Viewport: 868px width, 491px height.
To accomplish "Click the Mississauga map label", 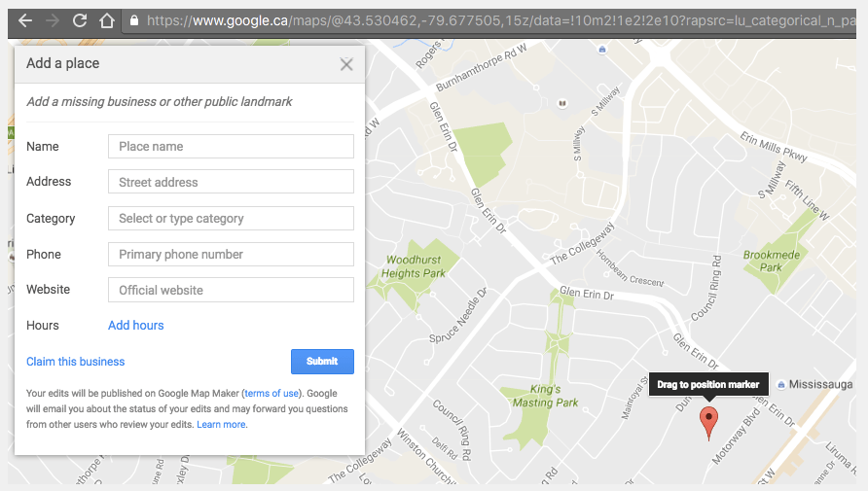I will tap(820, 384).
